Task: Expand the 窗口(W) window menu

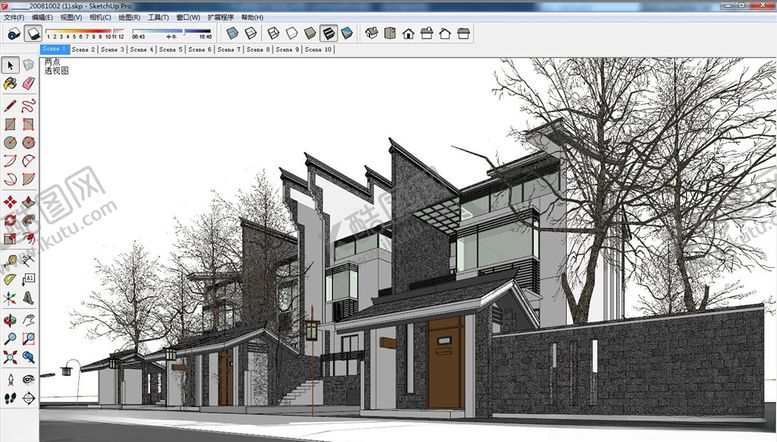Action: [188, 17]
